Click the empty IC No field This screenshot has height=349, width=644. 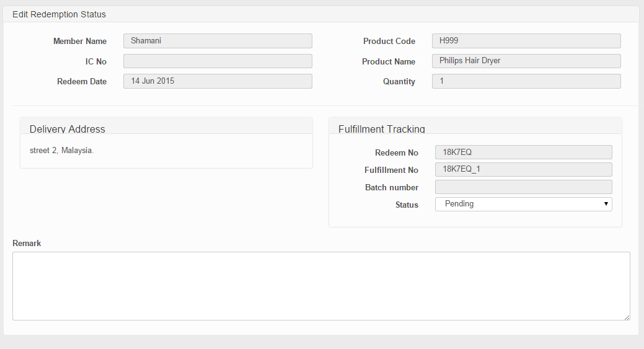click(x=218, y=61)
